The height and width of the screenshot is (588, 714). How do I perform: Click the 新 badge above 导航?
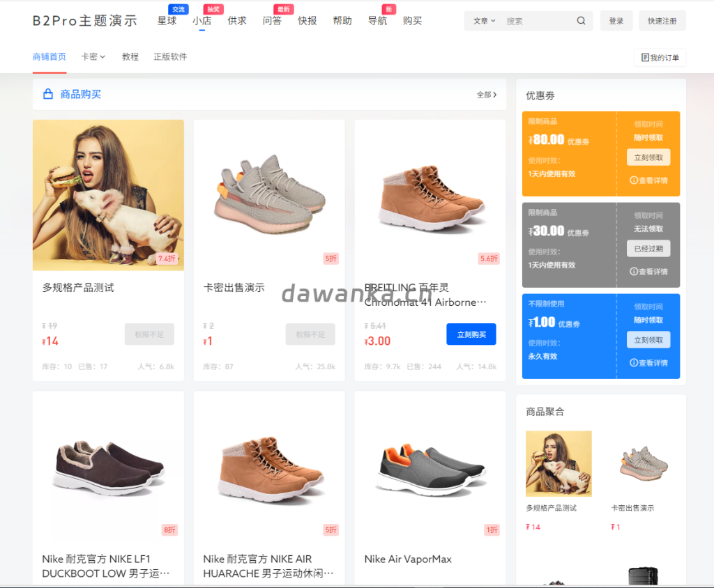tap(388, 9)
